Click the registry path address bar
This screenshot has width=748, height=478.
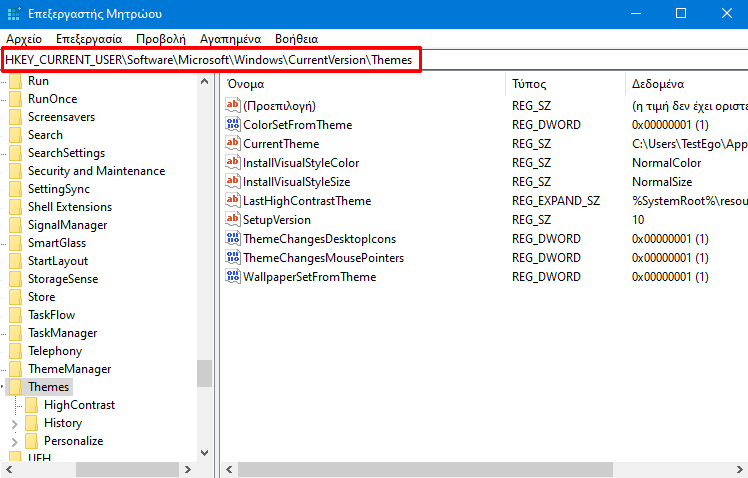[374, 60]
